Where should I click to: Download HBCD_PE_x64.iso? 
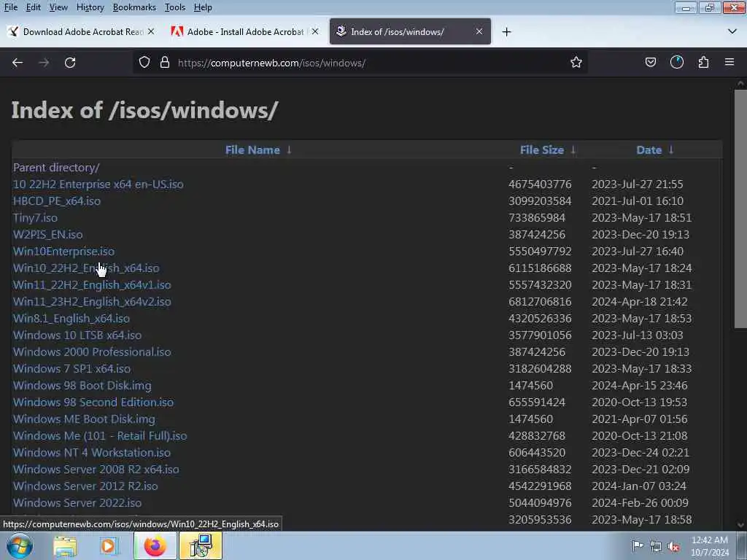pos(57,201)
